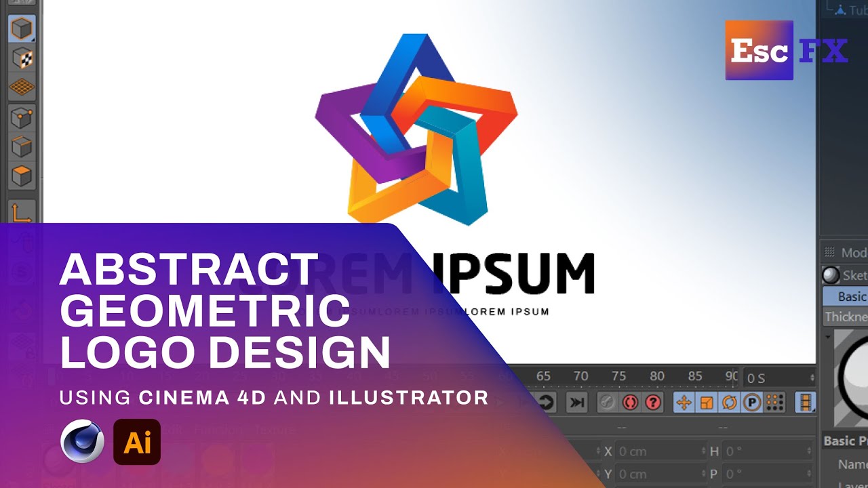Screen dimensions: 868x488
Task: Switch to the Basic tab
Action: click(845, 296)
